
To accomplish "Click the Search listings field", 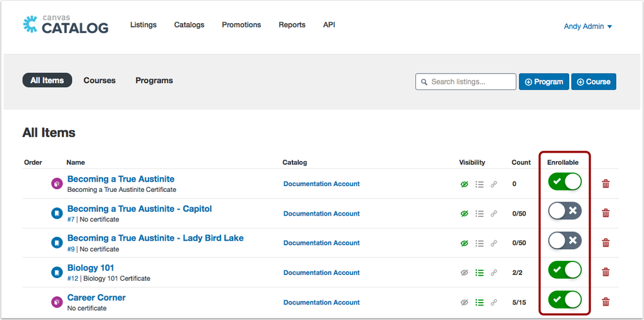I will coord(466,82).
